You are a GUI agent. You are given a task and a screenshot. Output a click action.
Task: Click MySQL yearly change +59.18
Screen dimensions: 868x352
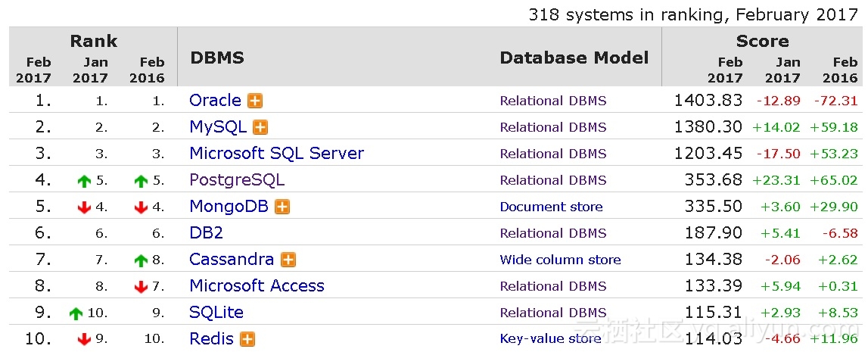[x=834, y=127]
